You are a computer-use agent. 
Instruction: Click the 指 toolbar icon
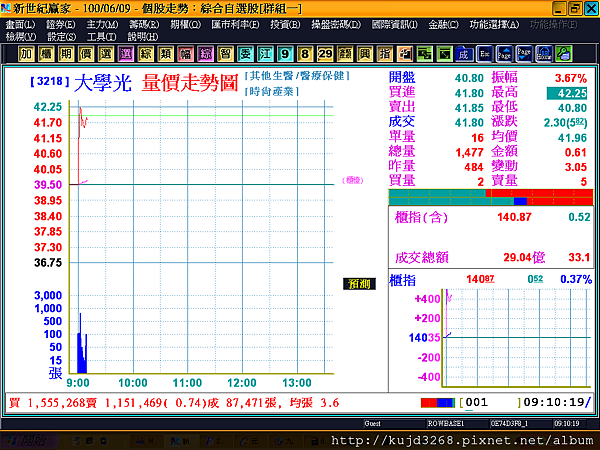pyautogui.click(x=385, y=54)
